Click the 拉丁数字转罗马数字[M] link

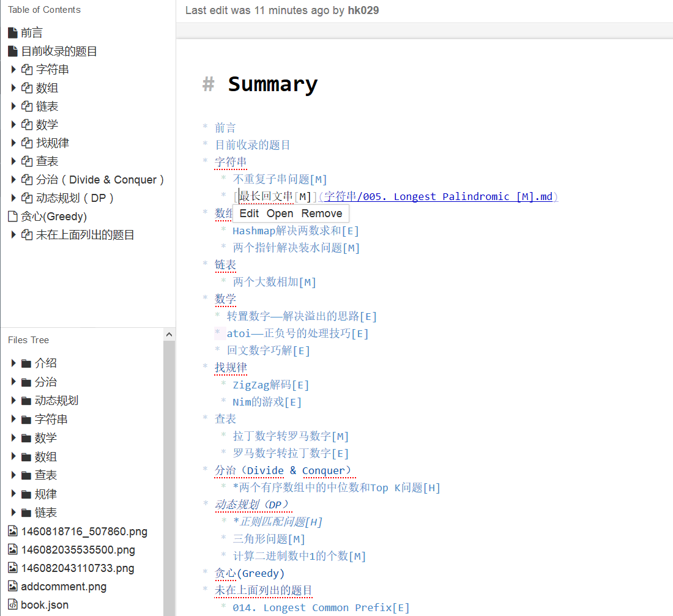(291, 437)
